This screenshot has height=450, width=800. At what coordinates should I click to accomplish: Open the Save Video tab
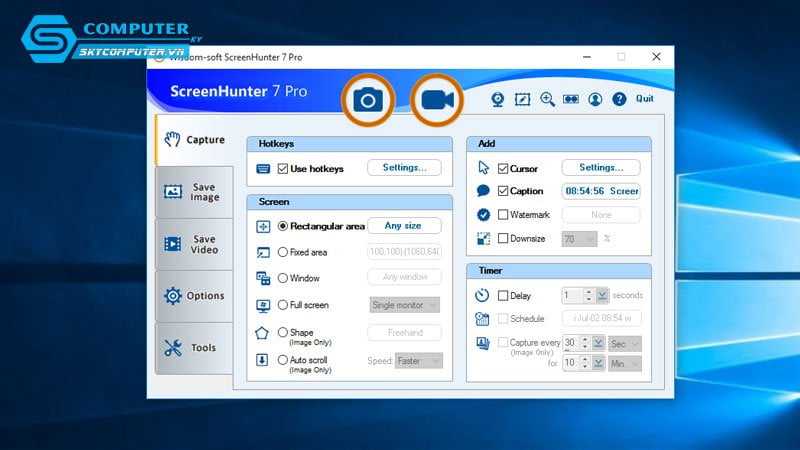[x=194, y=244]
